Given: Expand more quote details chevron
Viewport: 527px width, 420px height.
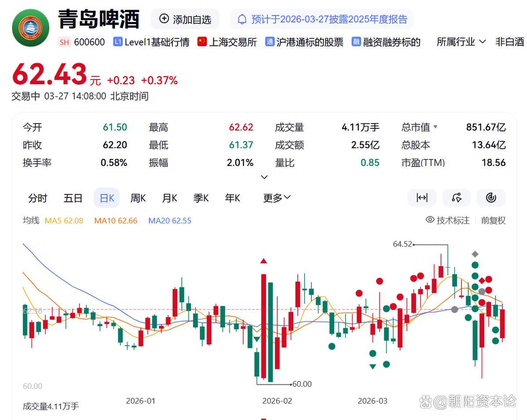Looking at the screenshot, I should tap(264, 177).
